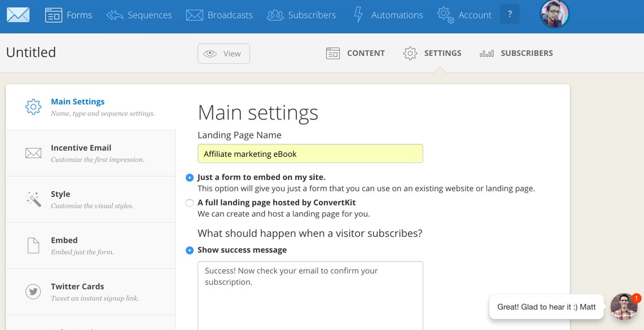Image resolution: width=644 pixels, height=330 pixels.
Task: Click the Main Settings gear icon
Action: (33, 107)
